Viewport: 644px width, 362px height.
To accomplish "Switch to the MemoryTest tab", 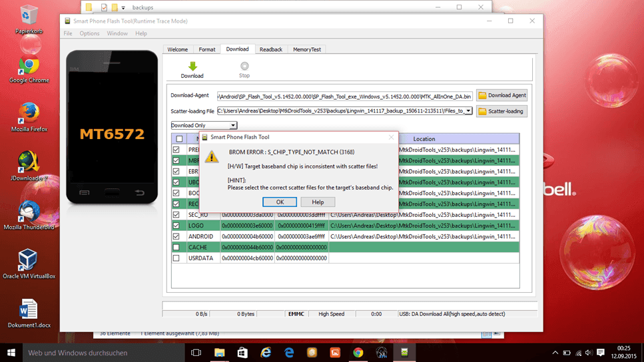I will 307,49.
